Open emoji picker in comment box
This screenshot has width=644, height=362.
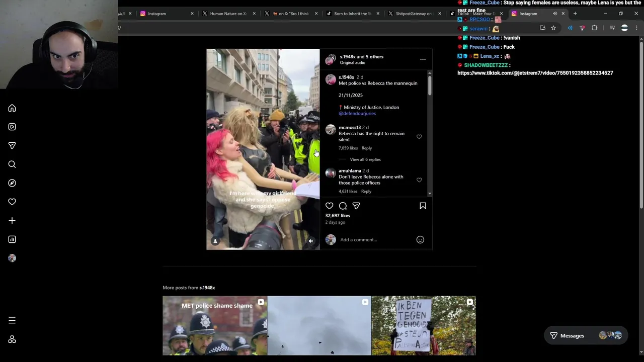420,240
